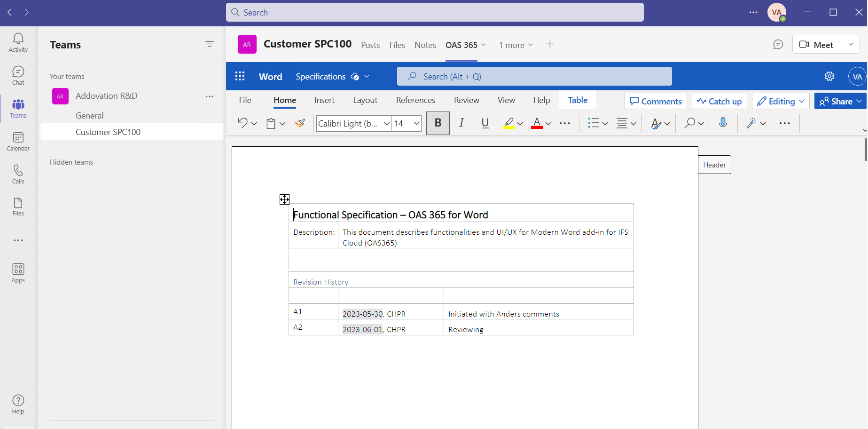The image size is (868, 429).
Task: Click the Catch up button
Action: tap(719, 101)
